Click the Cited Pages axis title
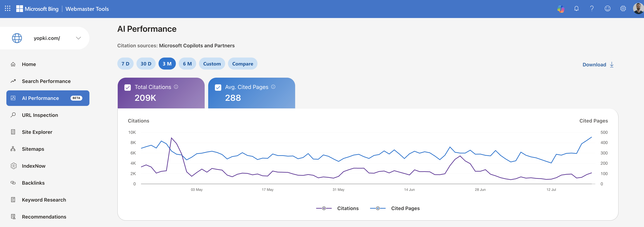644x227 pixels. point(593,121)
